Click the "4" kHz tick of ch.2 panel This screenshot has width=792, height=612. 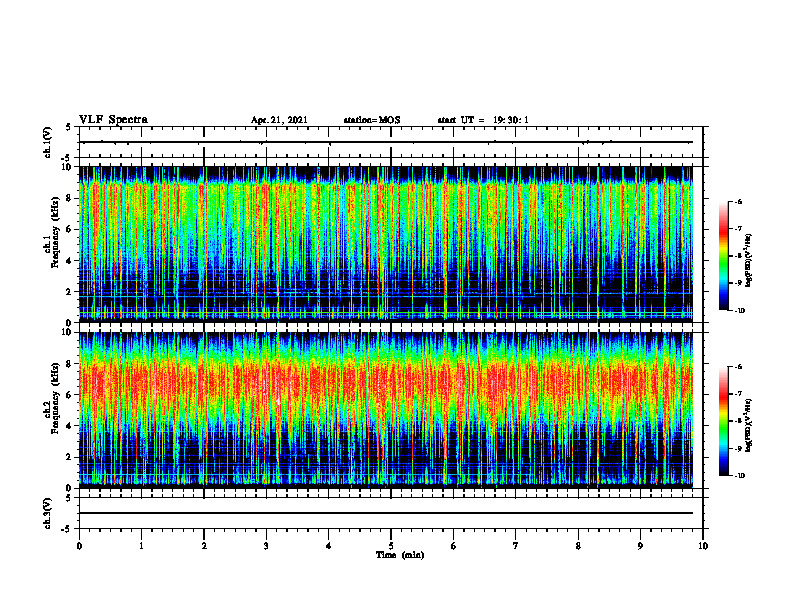click(70, 426)
